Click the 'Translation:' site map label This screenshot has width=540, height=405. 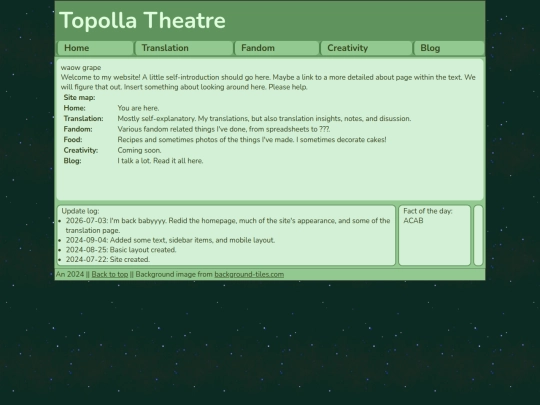[x=83, y=119]
